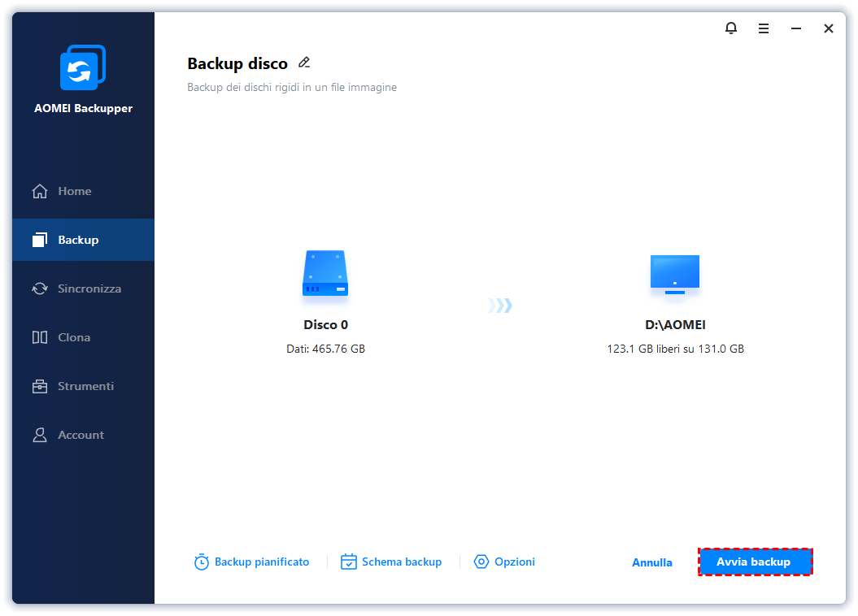This screenshot has height=616, width=858.
Task: Select the Backup sidebar item
Action: pos(83,240)
